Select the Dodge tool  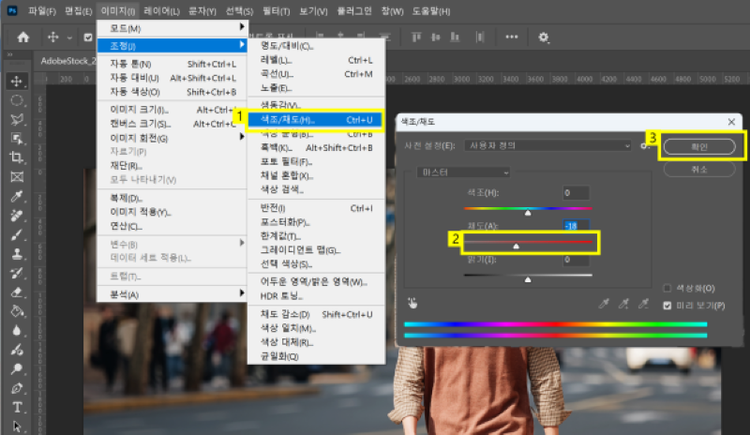17,350
